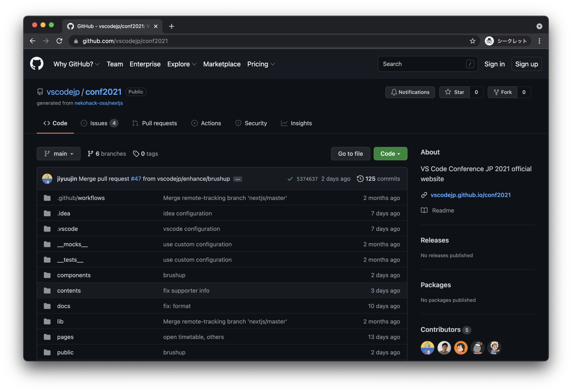Viewport: 572px width, 392px height.
Task: Click the green check status icon
Action: (x=290, y=179)
